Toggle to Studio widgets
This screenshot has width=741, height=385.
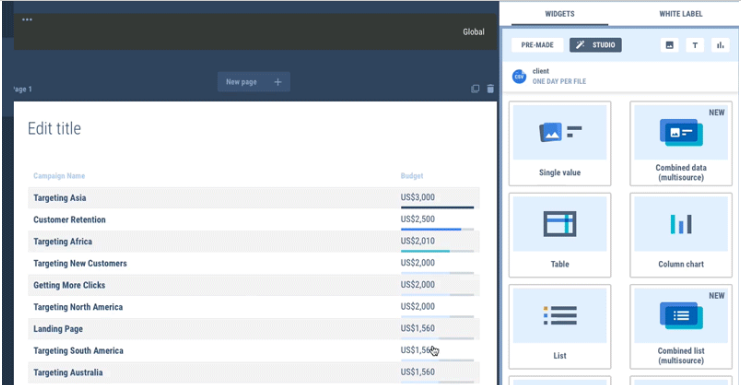595,45
